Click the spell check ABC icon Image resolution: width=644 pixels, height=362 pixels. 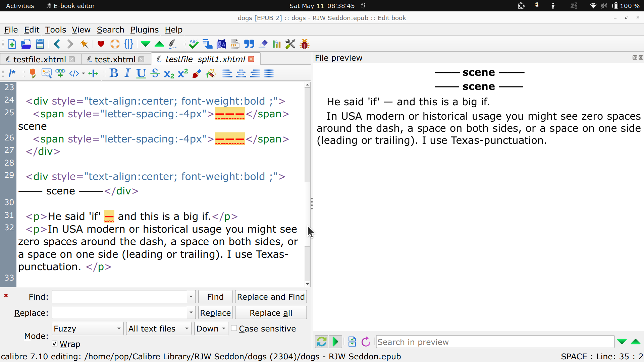click(x=194, y=44)
